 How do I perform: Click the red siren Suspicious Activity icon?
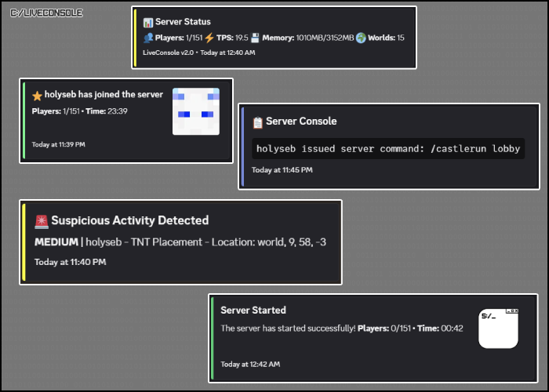(x=42, y=222)
